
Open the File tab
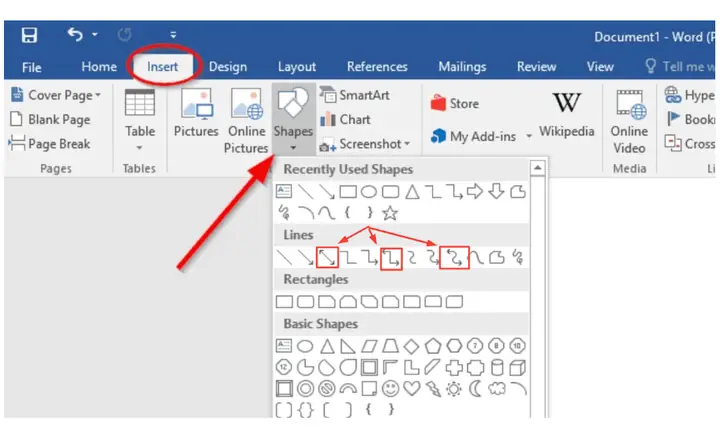[32, 68]
